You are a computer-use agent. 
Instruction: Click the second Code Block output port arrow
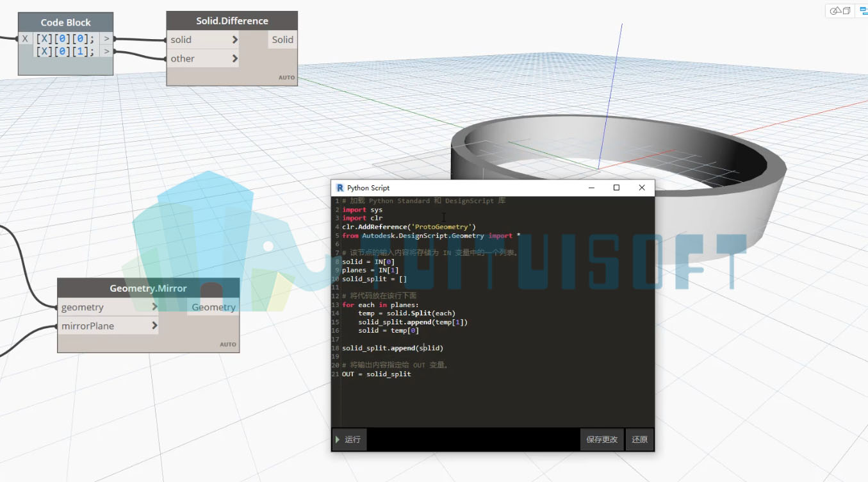(106, 52)
